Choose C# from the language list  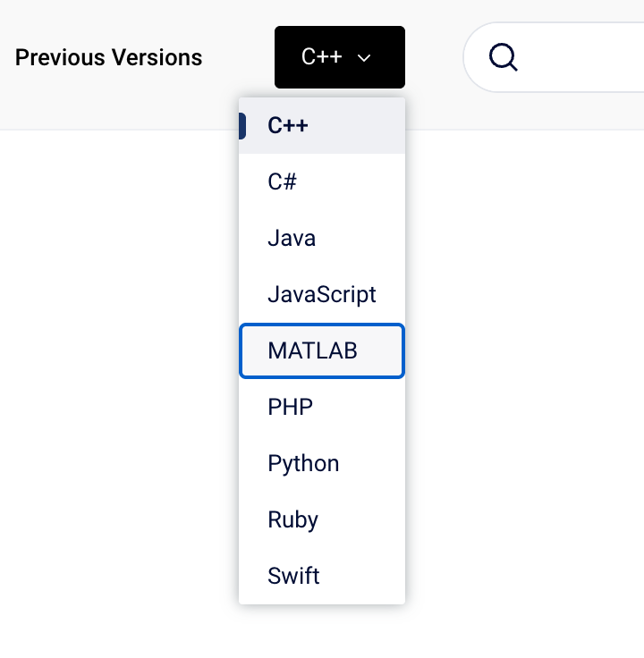(x=322, y=182)
